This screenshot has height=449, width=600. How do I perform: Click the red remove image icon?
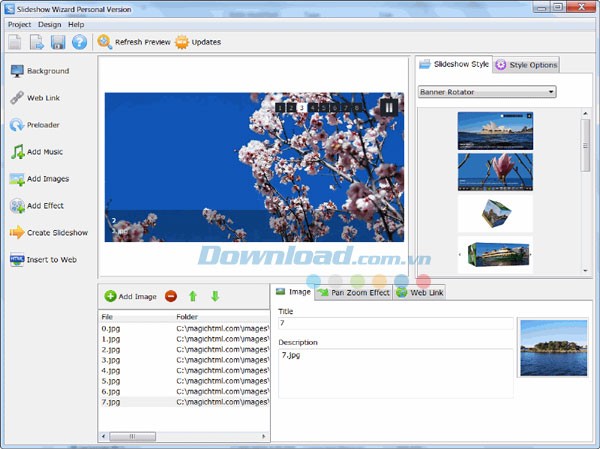(x=171, y=296)
